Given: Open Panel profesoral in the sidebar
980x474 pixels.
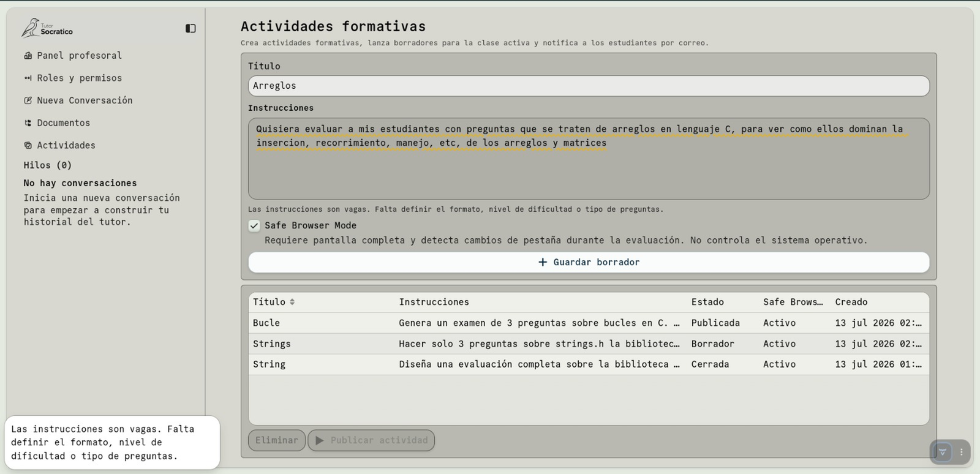Looking at the screenshot, I should [79, 56].
